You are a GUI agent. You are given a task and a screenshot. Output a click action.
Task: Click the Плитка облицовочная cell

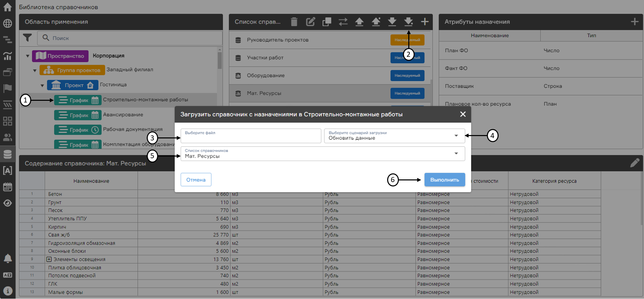[x=91, y=268]
